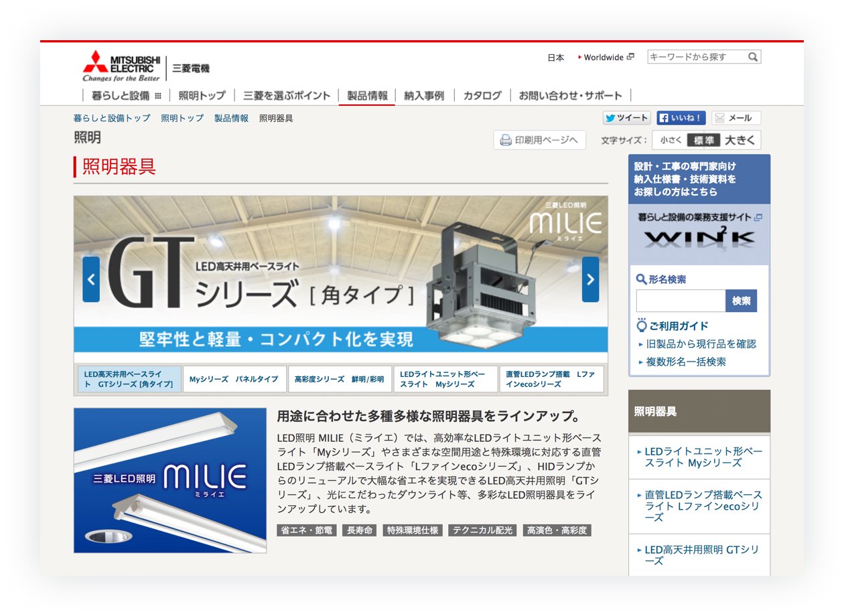The width and height of the screenshot is (844, 616).
Task: Click the grid icon beside 暮らしと設備
Action: 158,96
